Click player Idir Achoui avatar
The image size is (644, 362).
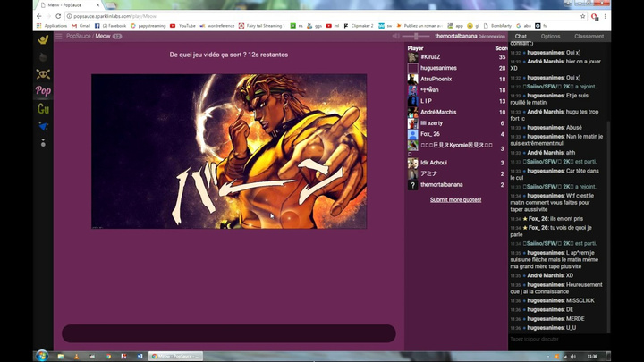click(412, 163)
